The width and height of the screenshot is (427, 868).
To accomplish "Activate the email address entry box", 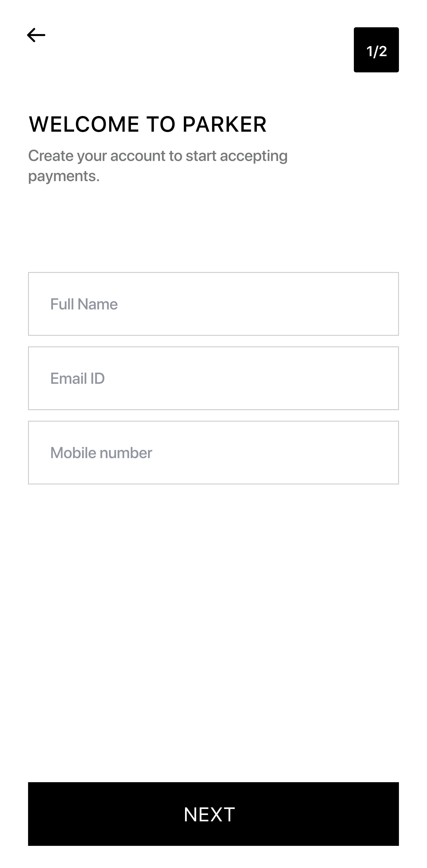I will pyautogui.click(x=213, y=378).
